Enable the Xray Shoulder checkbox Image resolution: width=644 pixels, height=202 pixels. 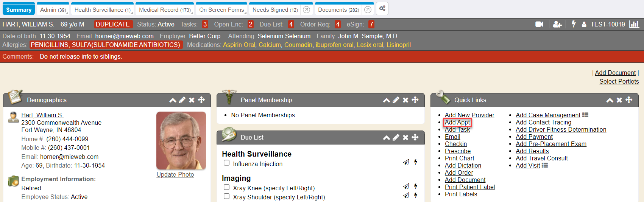226,196
